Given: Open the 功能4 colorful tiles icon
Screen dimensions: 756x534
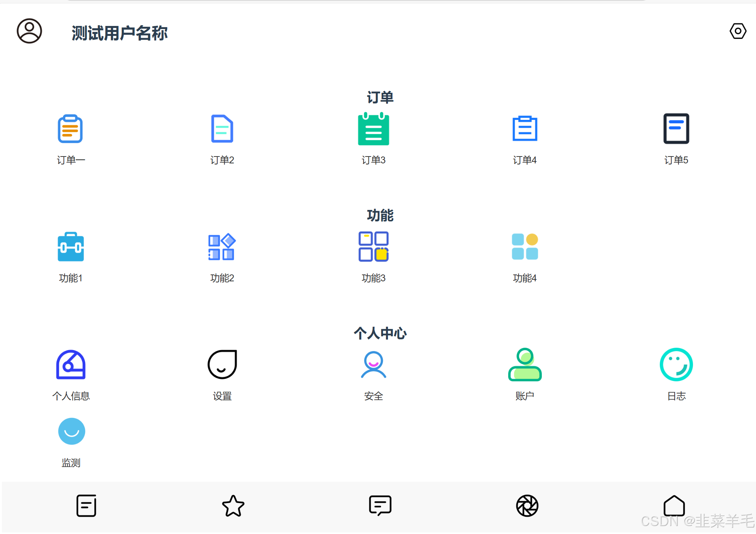Looking at the screenshot, I should (525, 247).
